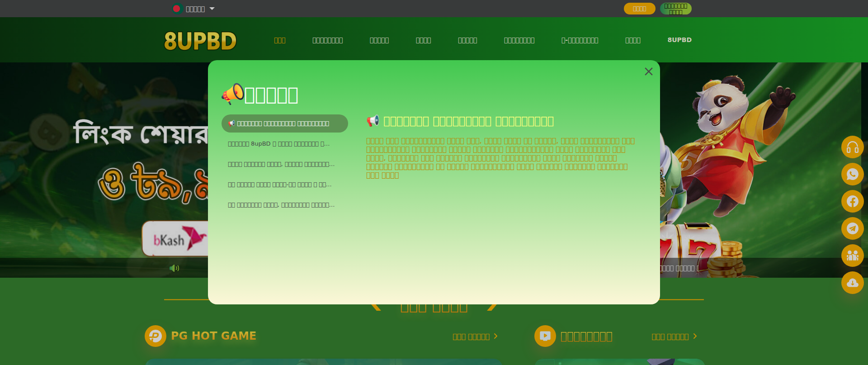Click the cloud download floating icon
This screenshot has height=365, width=868.
click(853, 283)
